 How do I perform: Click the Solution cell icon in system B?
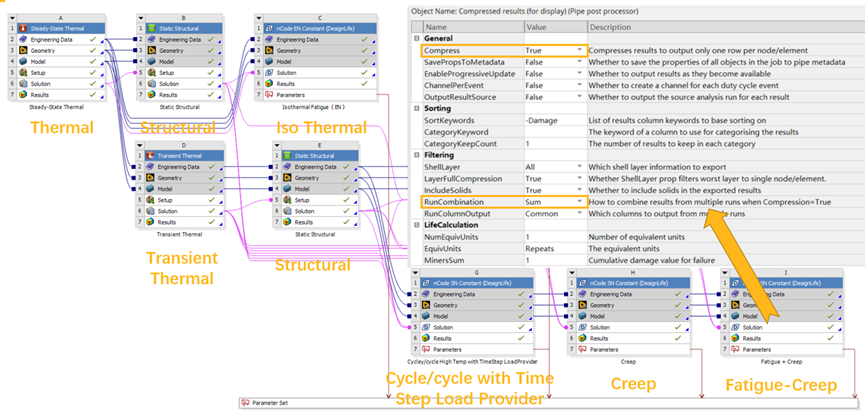151,84
